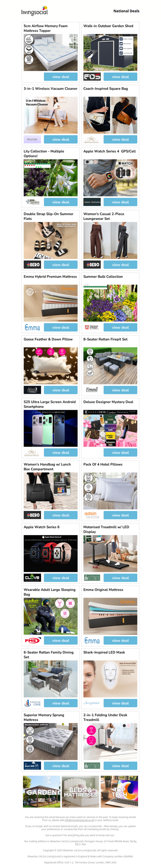View deal for Goose Feather & Down Pillow
This screenshot has width=161, height=868.
[x=61, y=390]
